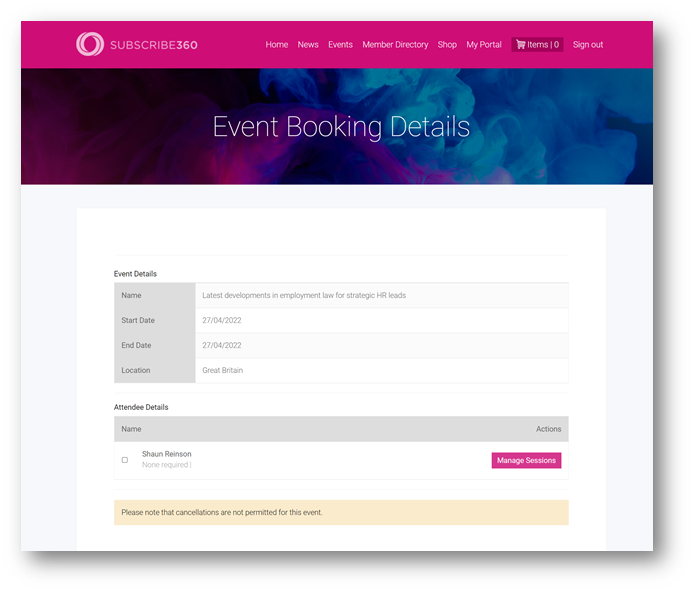The width and height of the screenshot is (695, 593).
Task: Open My Portal
Action: coord(484,44)
